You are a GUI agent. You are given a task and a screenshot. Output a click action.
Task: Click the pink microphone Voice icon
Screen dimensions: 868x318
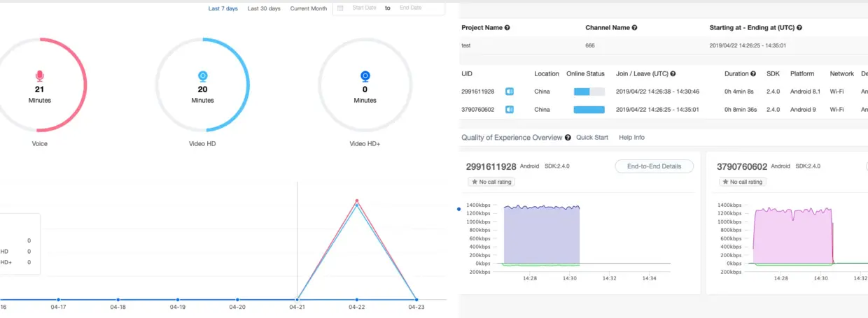[x=40, y=75]
